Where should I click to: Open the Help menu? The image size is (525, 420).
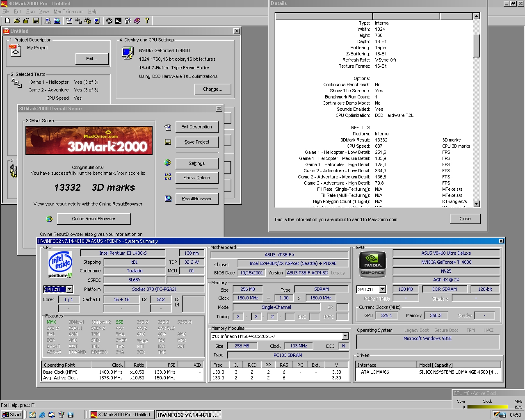[93, 11]
